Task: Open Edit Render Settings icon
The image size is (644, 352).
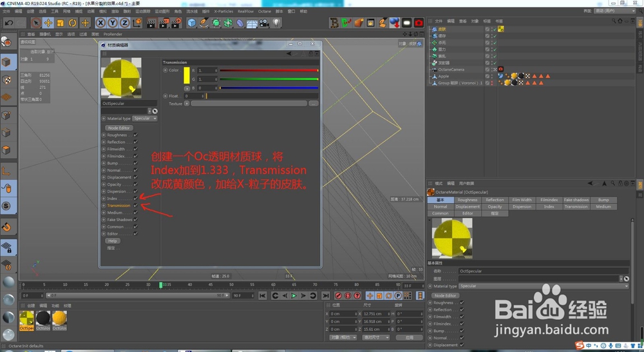Action: [176, 23]
